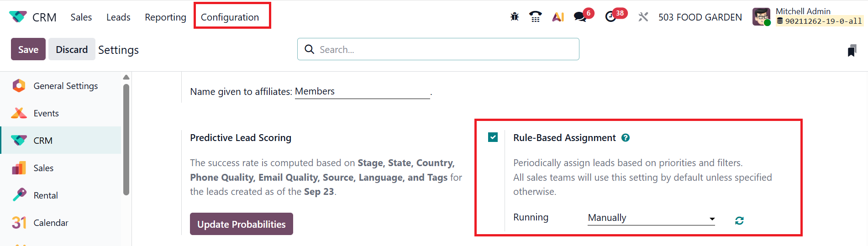
Task: Open the Configuration menu
Action: pos(230,17)
